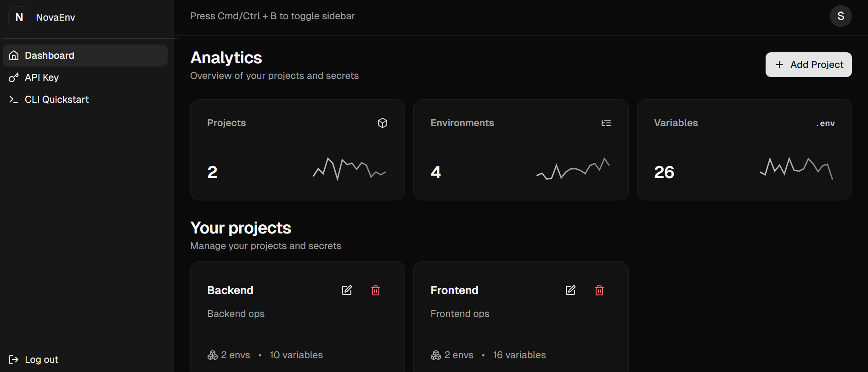Click the list icon on Environments card
The height and width of the screenshot is (372, 868).
606,123
